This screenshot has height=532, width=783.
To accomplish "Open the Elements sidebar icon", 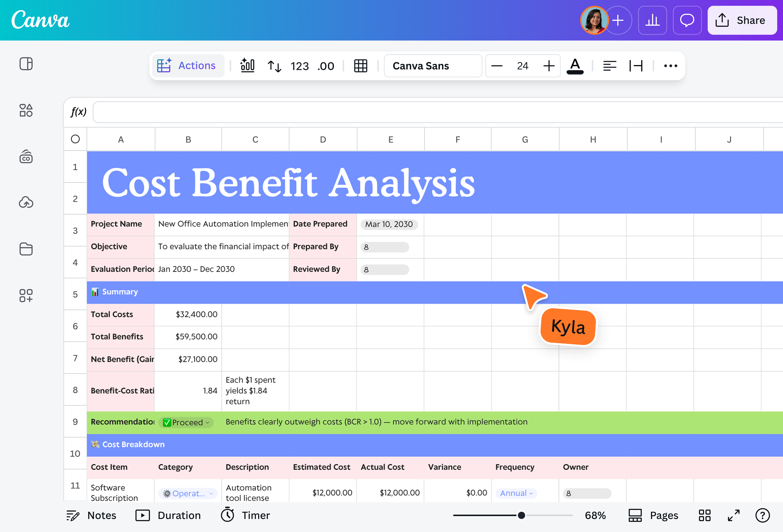I will [x=26, y=110].
